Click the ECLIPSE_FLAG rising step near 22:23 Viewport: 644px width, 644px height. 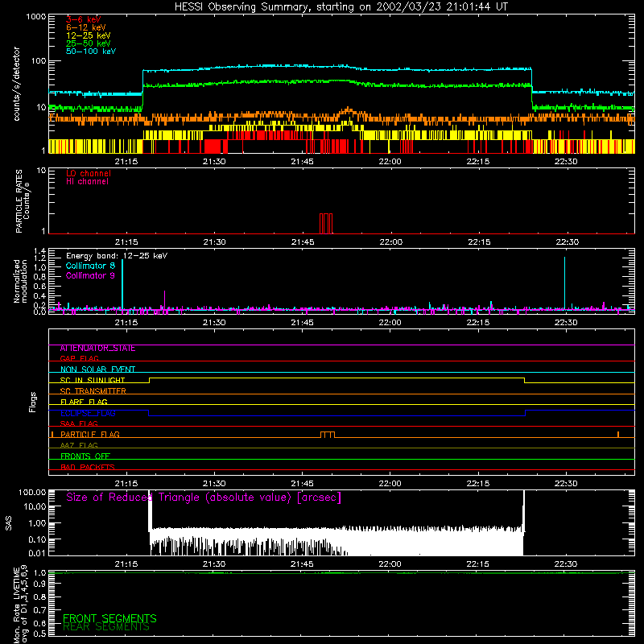(x=526, y=413)
